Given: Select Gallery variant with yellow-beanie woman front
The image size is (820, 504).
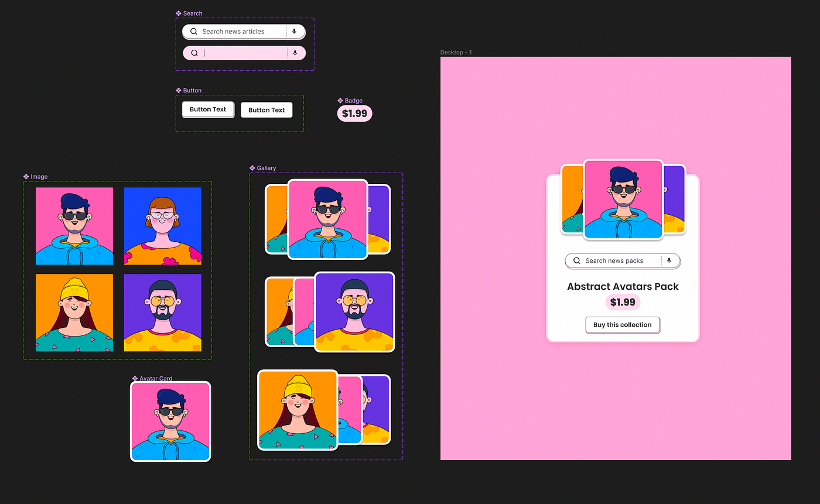Looking at the screenshot, I should (x=324, y=410).
